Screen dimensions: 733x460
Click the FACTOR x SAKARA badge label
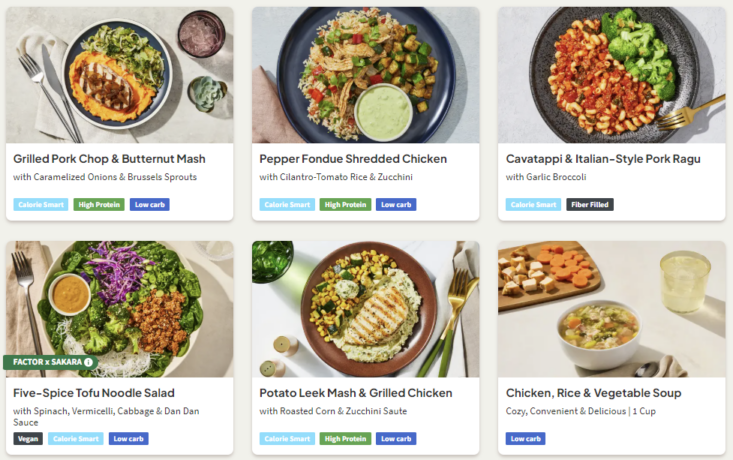[x=46, y=362]
